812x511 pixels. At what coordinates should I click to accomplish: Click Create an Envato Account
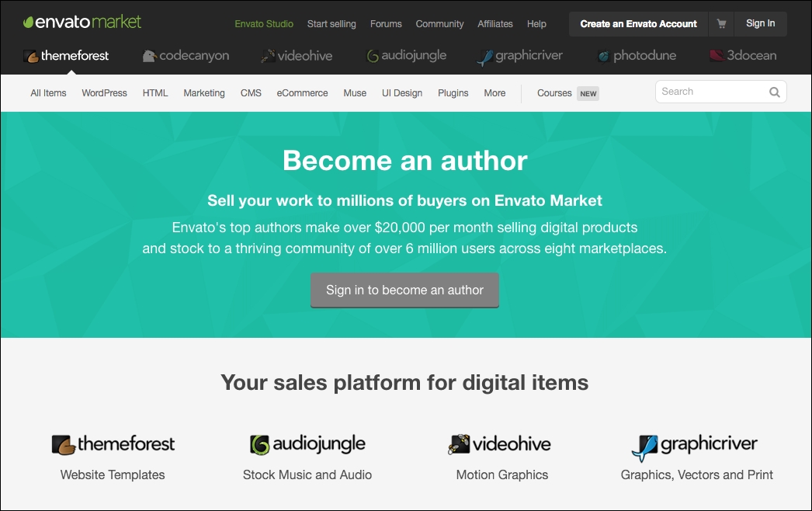coord(638,24)
